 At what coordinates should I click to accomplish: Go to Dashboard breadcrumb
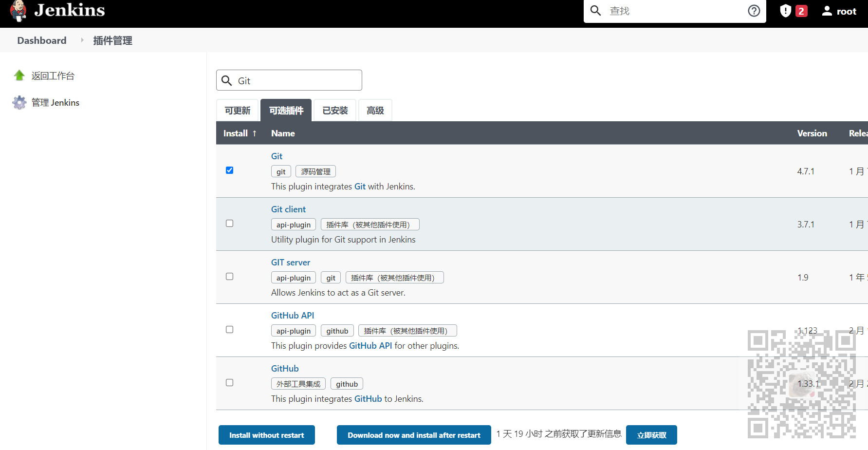(42, 40)
